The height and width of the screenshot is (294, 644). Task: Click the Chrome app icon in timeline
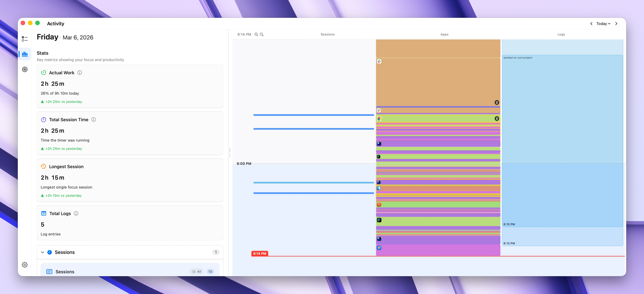point(379,119)
